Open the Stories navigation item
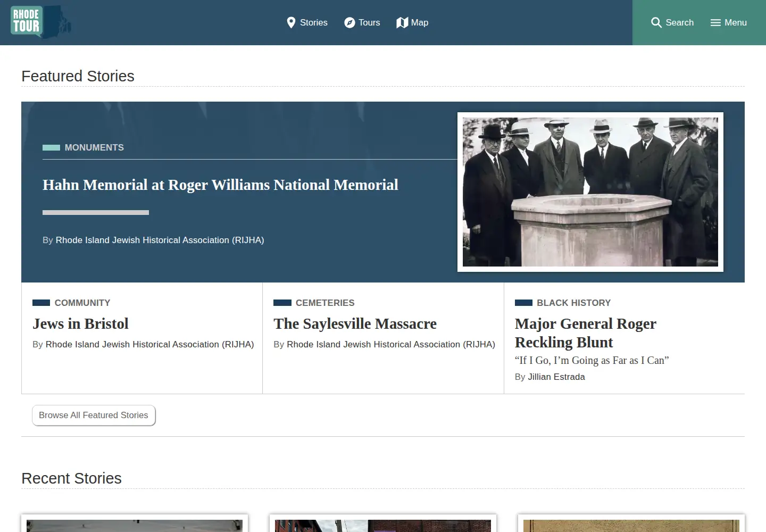The height and width of the screenshot is (532, 766). tap(307, 22)
